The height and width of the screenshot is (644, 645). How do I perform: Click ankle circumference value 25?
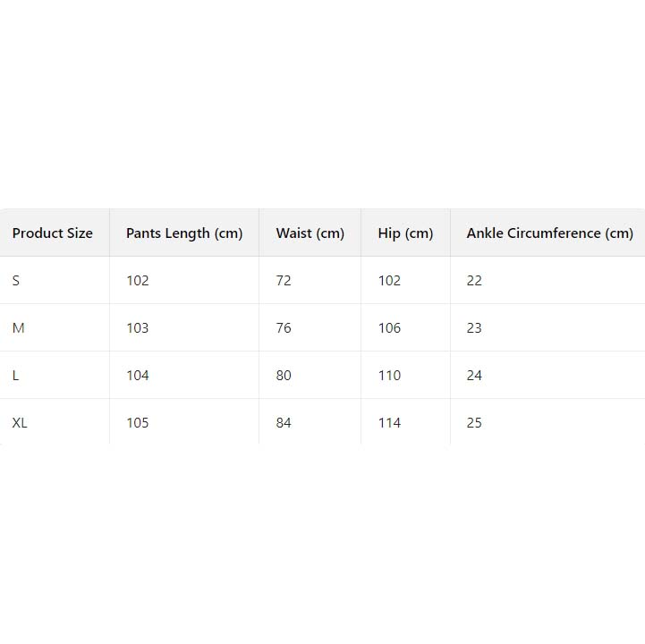point(474,423)
